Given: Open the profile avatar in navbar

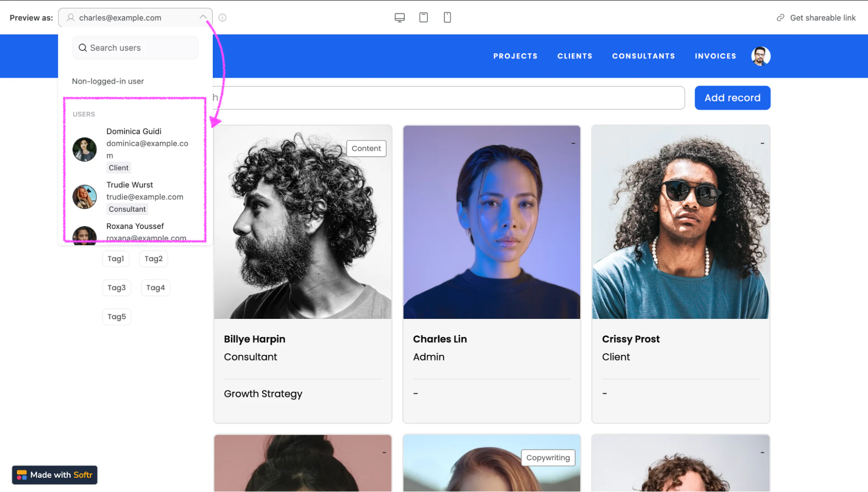Looking at the screenshot, I should point(761,56).
